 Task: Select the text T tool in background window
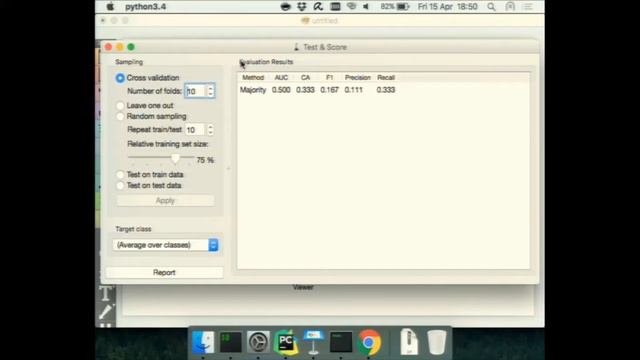[x=106, y=293]
